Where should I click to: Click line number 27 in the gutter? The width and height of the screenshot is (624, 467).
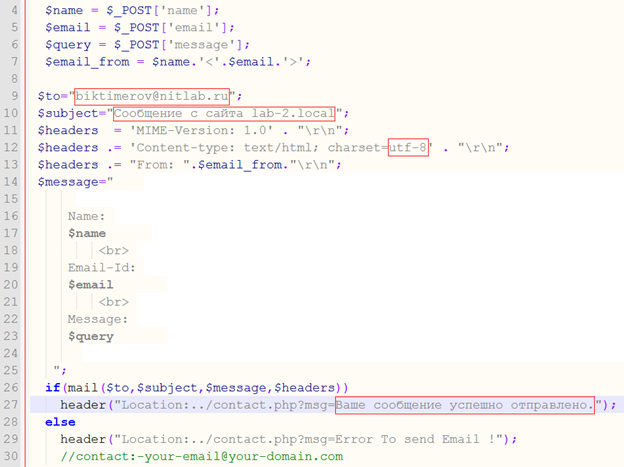(11, 404)
